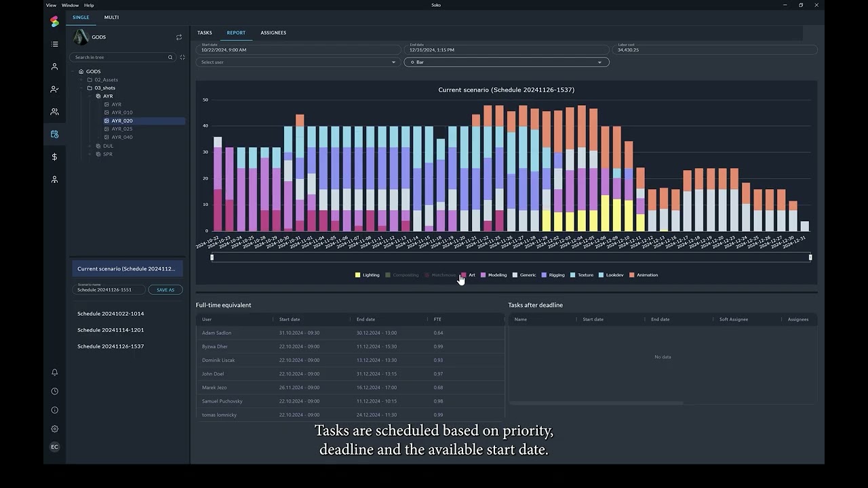Toggle Art series in legend
This screenshot has height=488, width=868.
tap(468, 275)
